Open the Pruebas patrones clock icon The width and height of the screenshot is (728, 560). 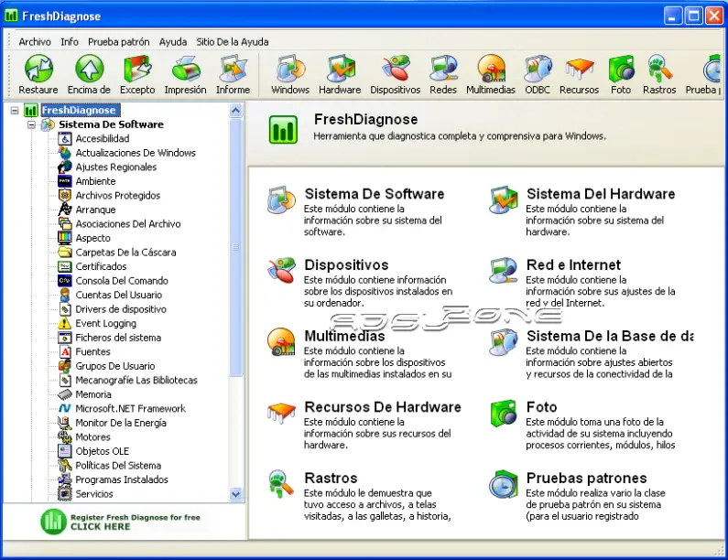tap(504, 484)
